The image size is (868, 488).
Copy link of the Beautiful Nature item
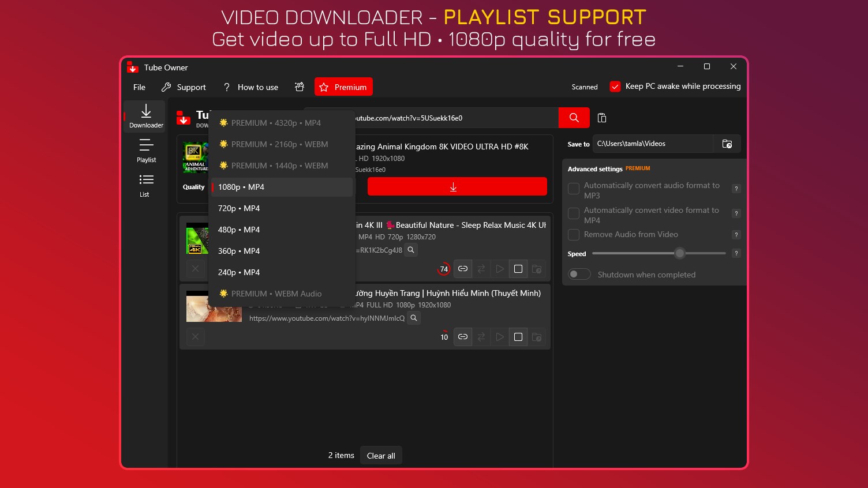coord(463,269)
